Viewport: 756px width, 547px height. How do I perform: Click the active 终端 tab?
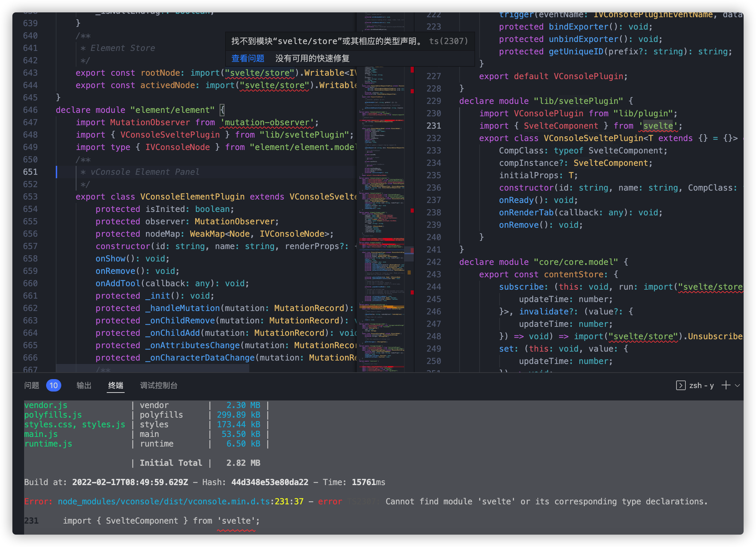click(115, 385)
